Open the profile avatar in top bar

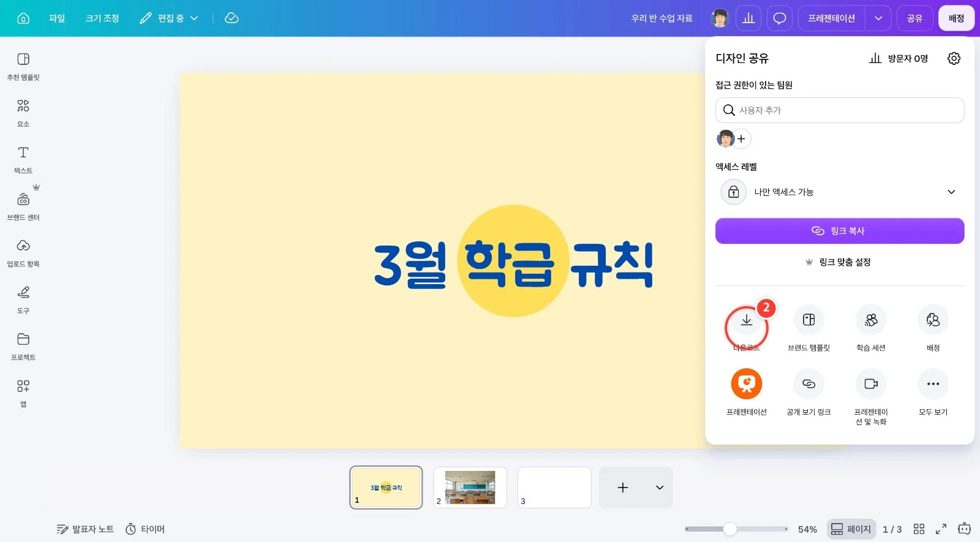tap(720, 18)
